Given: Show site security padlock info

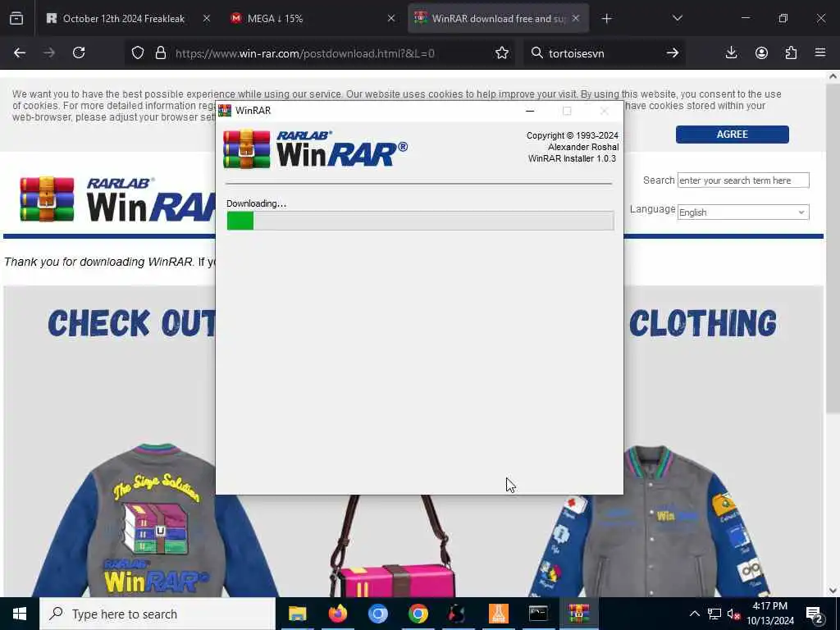Looking at the screenshot, I should 160,53.
